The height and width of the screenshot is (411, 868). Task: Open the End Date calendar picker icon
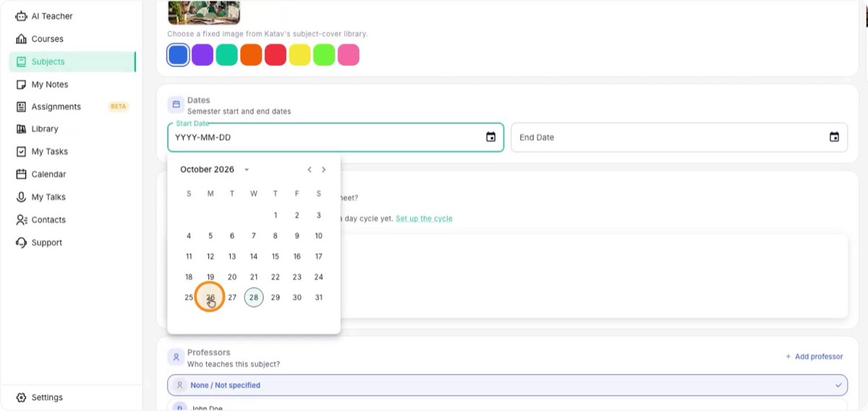pyautogui.click(x=834, y=137)
